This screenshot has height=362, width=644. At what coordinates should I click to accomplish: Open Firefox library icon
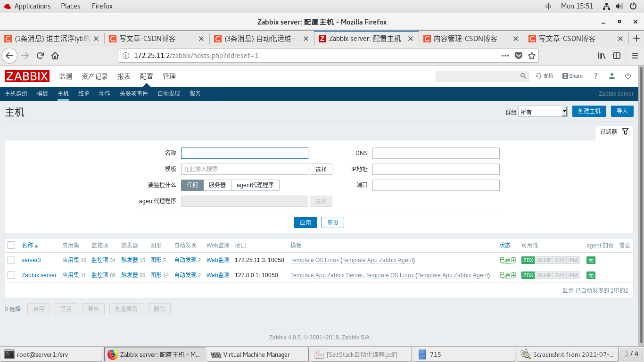tap(602, 56)
